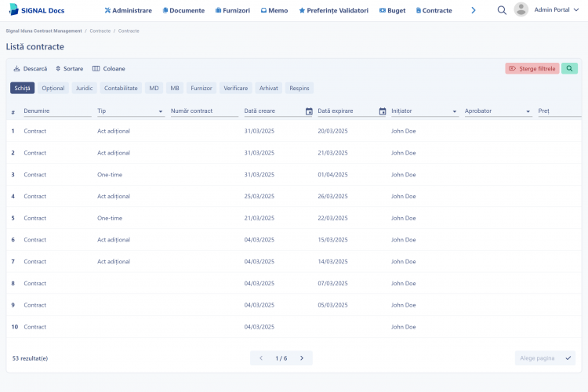This screenshot has width=588, height=392.
Task: Click the SIGNAL Docs logo
Action: 37,10
